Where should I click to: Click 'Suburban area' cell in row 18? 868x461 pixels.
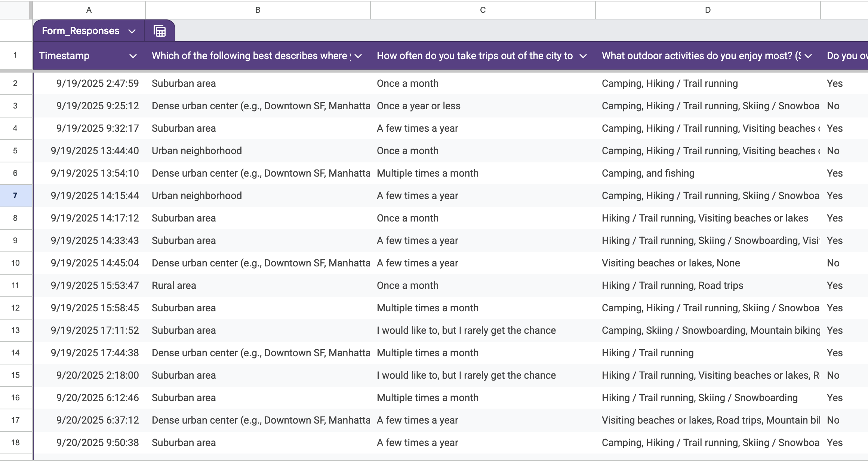[258, 443]
